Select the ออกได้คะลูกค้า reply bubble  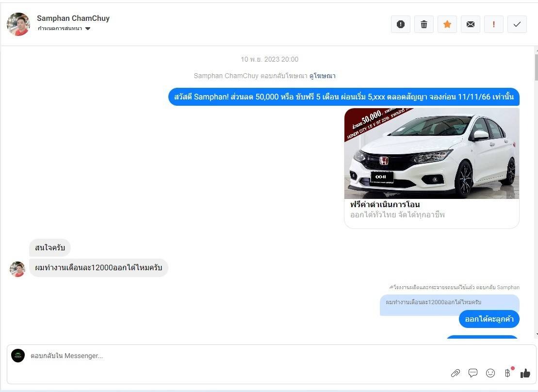(489, 319)
